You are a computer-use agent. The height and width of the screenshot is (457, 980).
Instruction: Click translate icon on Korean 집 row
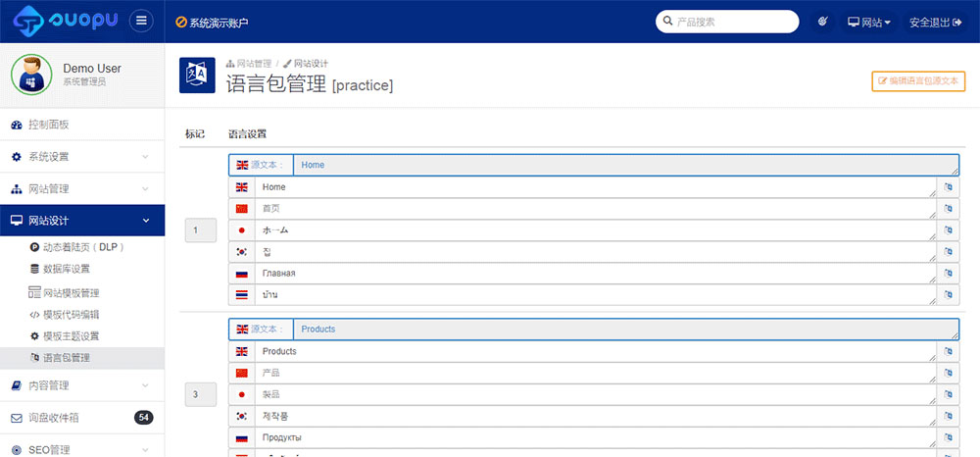[948, 252]
